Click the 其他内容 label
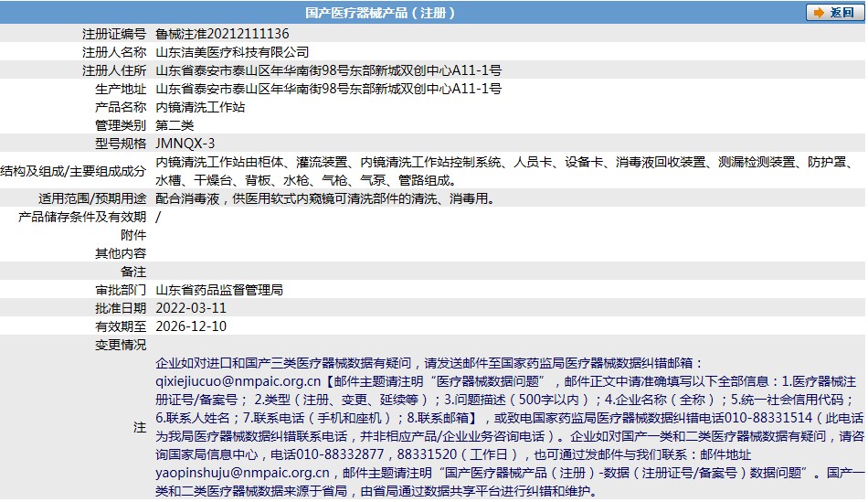 (x=121, y=253)
